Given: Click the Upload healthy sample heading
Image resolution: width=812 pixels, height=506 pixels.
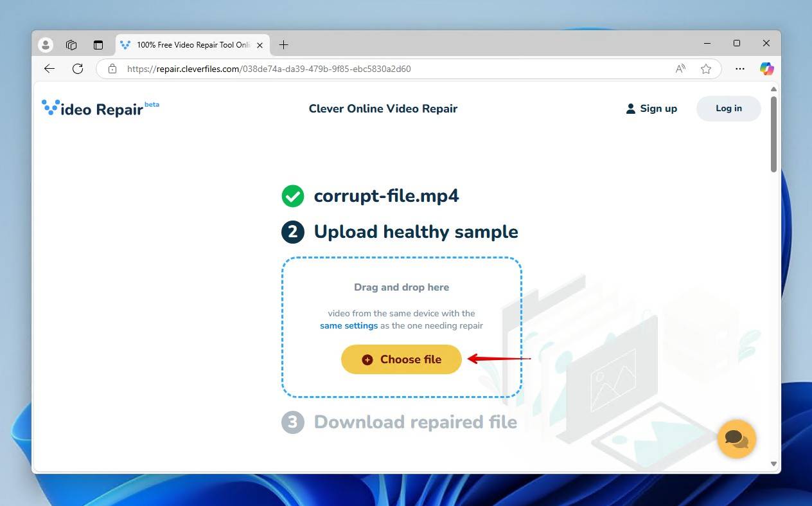Looking at the screenshot, I should click(416, 231).
